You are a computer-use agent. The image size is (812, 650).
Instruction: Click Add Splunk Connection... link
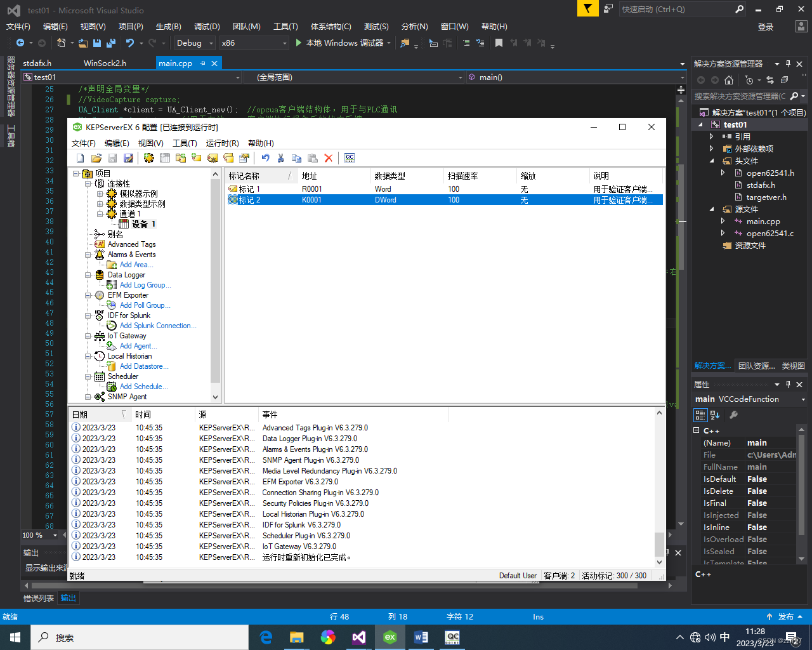pos(158,326)
